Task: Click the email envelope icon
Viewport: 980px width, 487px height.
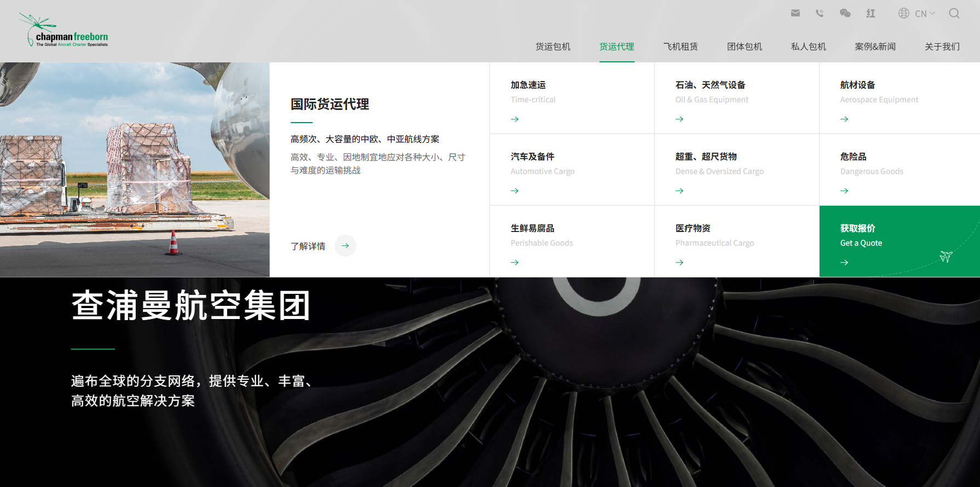Action: pyautogui.click(x=795, y=13)
